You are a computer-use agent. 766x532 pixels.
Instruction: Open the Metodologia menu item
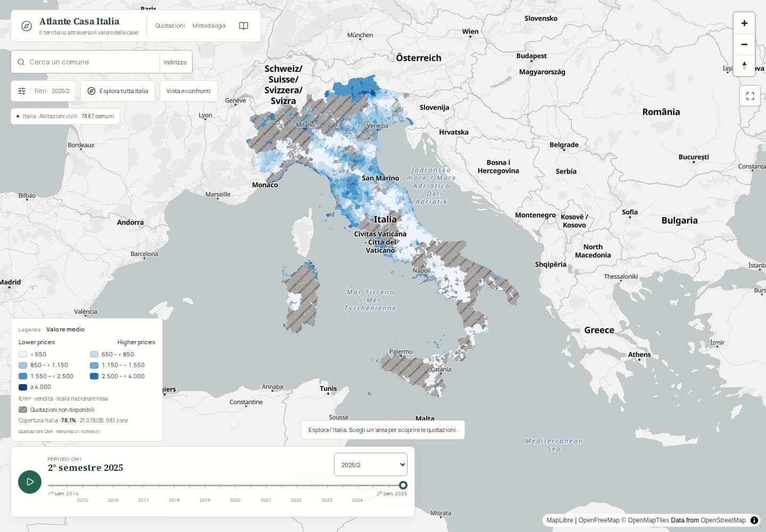[x=209, y=26]
